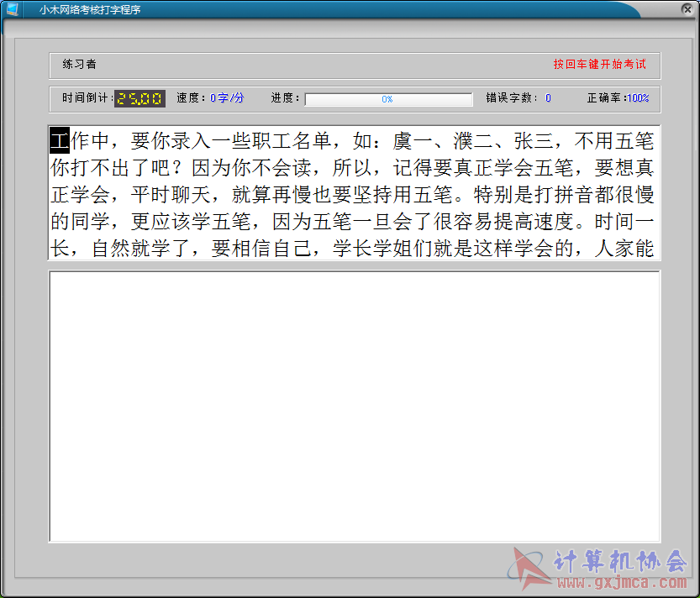Click the 错误字数 value 0

click(x=548, y=97)
